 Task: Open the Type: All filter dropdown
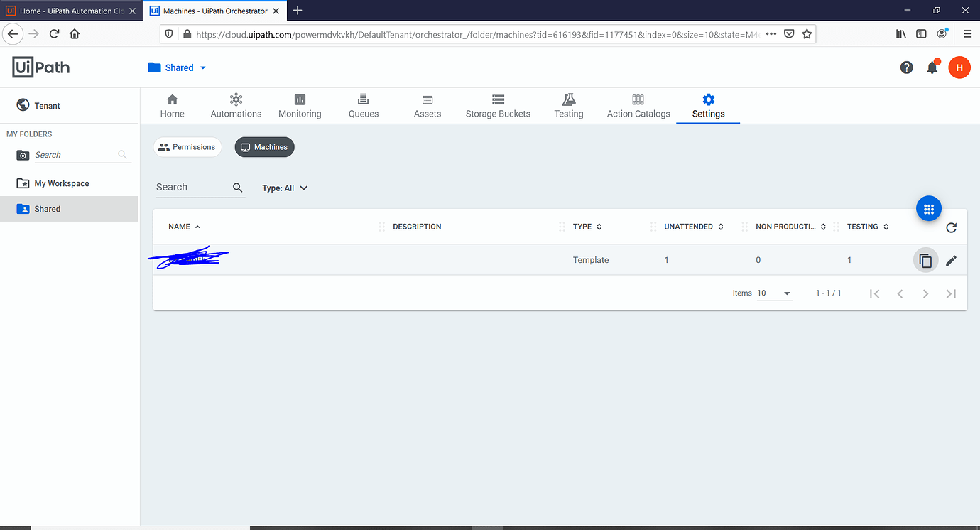point(284,188)
